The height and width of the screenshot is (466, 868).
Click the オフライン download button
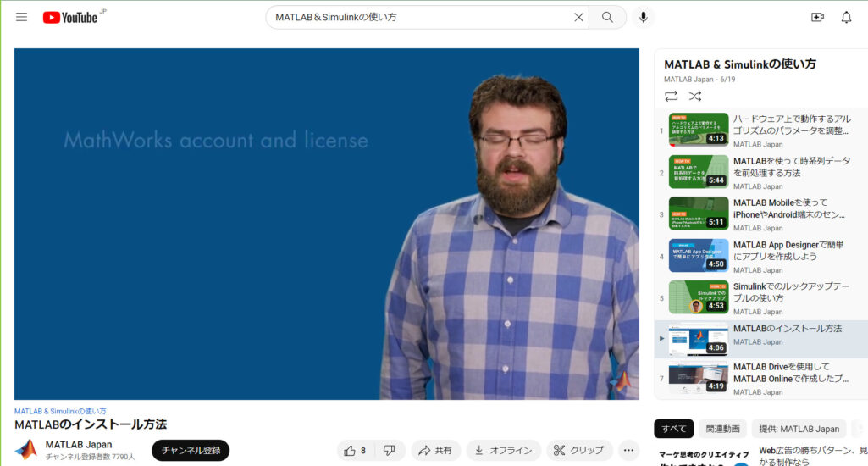[x=503, y=451]
